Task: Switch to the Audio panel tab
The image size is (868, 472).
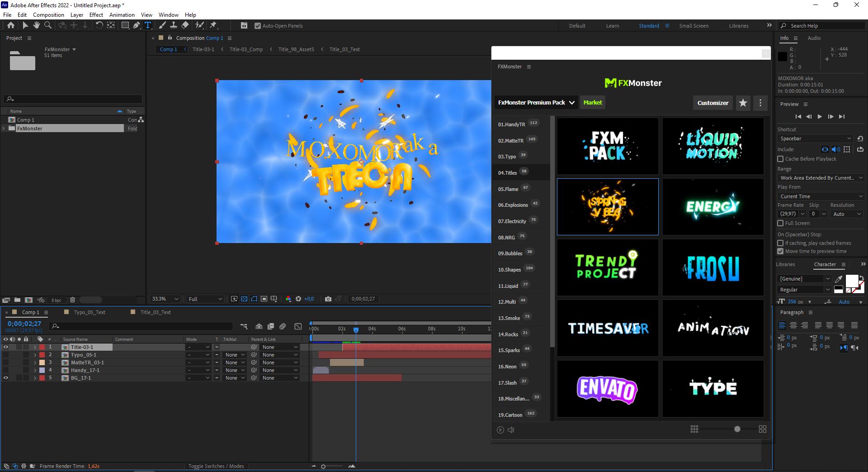Action: (x=814, y=38)
